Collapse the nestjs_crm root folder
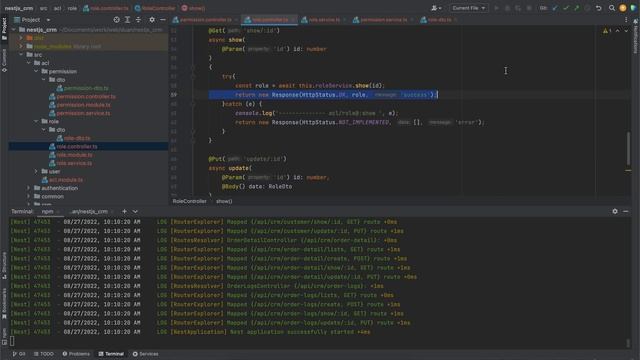640x360 pixels. [14, 29]
